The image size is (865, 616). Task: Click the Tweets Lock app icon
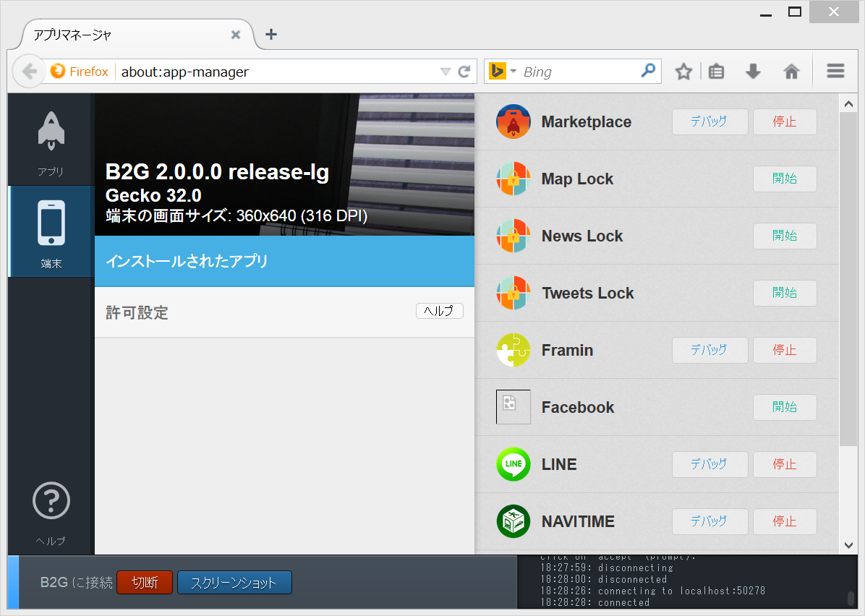tap(513, 293)
